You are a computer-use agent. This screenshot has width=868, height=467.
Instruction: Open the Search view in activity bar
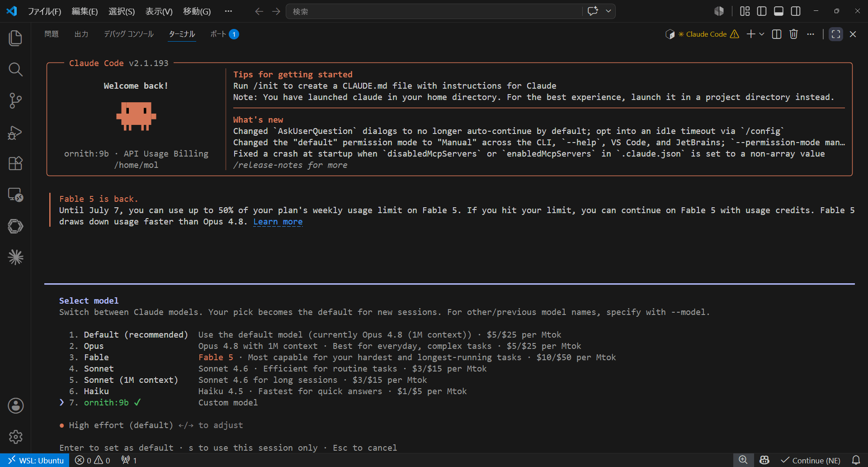point(15,69)
